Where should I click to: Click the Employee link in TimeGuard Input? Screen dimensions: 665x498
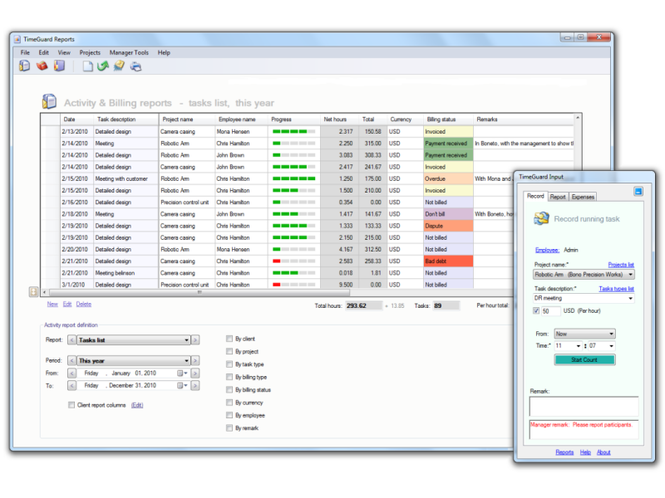[x=547, y=250]
